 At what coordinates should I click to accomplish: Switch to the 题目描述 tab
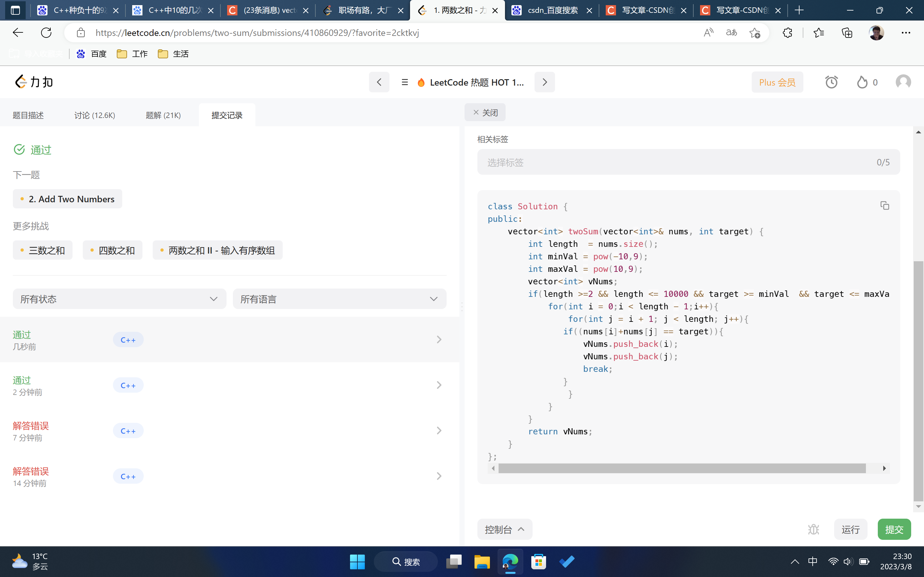pos(28,115)
